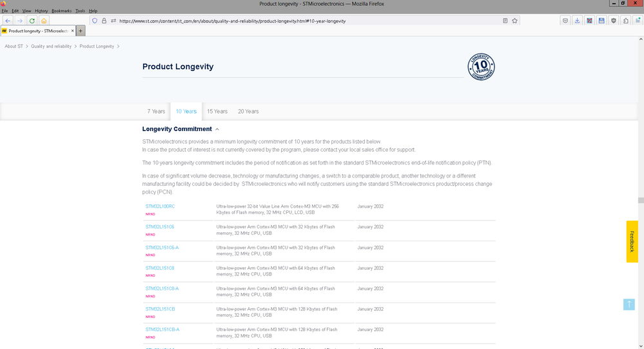Switch to the 20 Years tab
Screen dimensions: 644x349
click(248, 112)
